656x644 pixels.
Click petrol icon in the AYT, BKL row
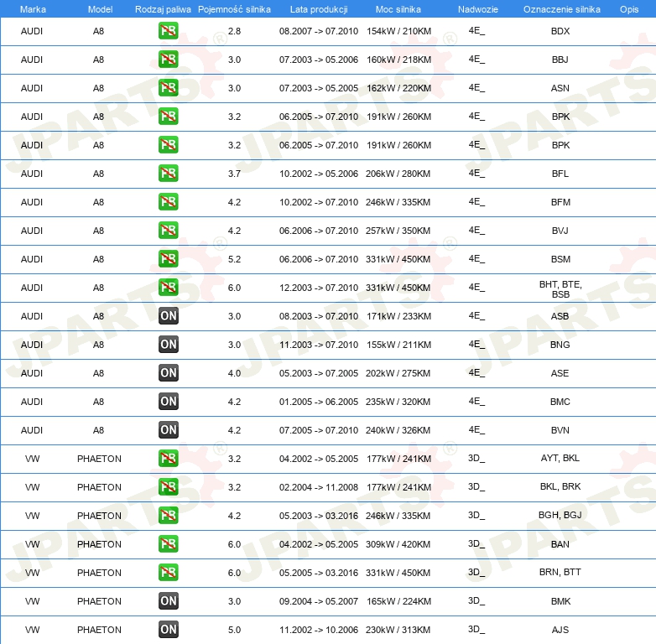[x=168, y=459]
